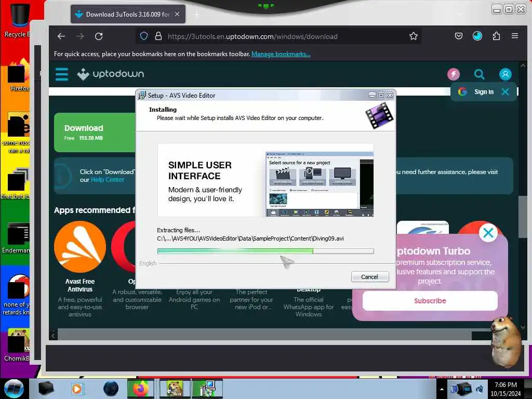Image resolution: width=532 pixels, height=399 pixels.
Task: Open Avast Free Antivirus app icon
Action: pos(80,247)
